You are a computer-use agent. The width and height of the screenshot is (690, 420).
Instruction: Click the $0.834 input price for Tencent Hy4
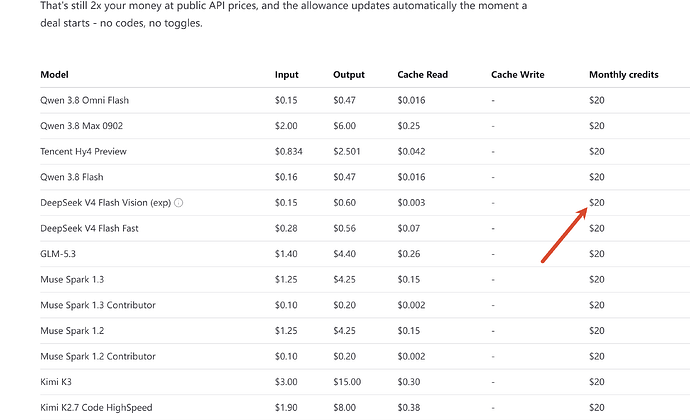point(289,151)
